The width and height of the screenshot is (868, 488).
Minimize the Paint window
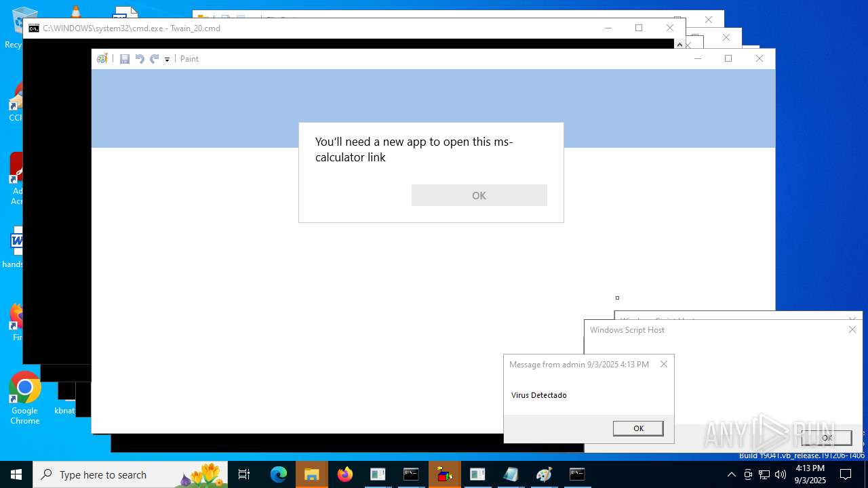pyautogui.click(x=697, y=59)
